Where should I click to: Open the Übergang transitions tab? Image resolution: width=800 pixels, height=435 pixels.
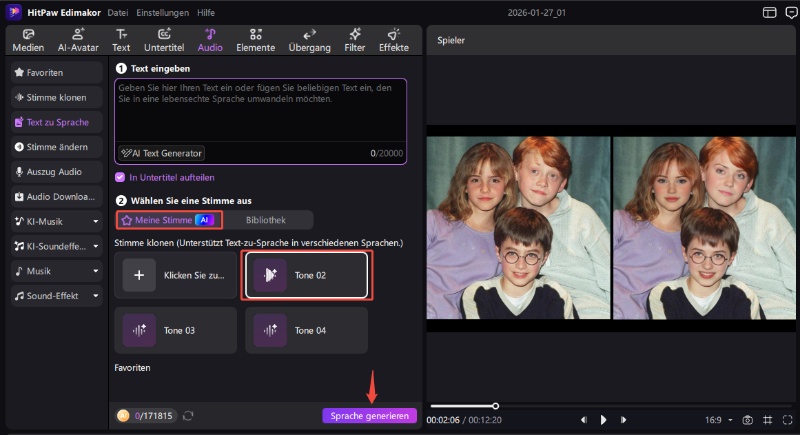[309, 40]
